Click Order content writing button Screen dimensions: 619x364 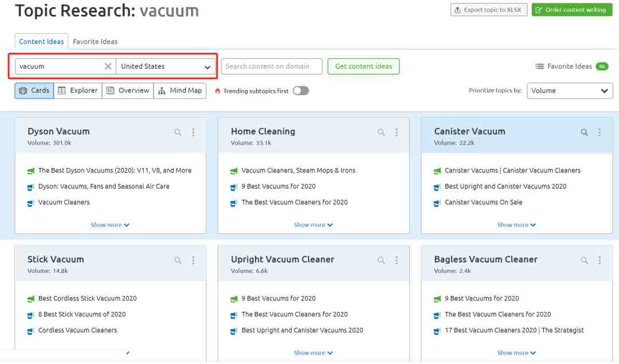click(571, 10)
